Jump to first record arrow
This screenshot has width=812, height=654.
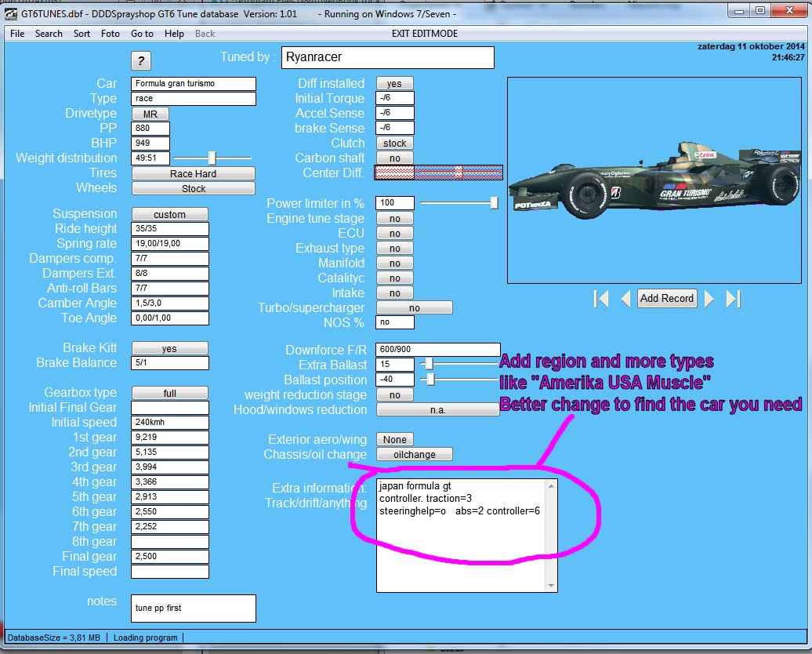tap(601, 299)
